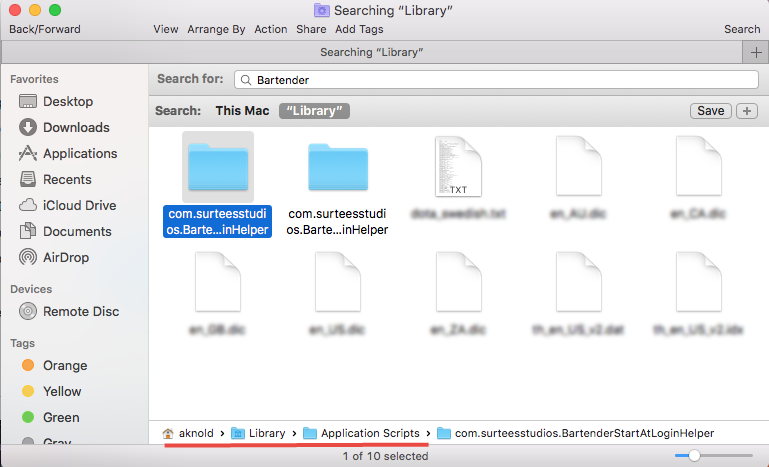Click the Tags sidebar heading
The height and width of the screenshot is (467, 769).
click(x=23, y=343)
